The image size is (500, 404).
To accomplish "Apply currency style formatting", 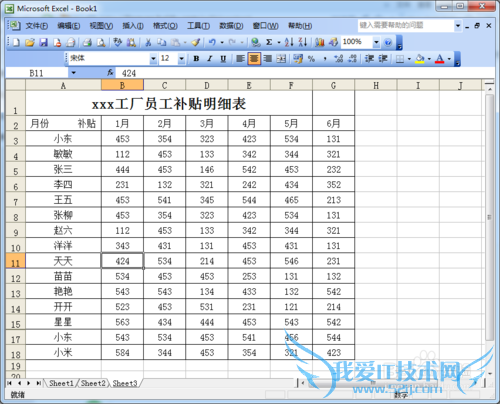I will tap(298, 59).
